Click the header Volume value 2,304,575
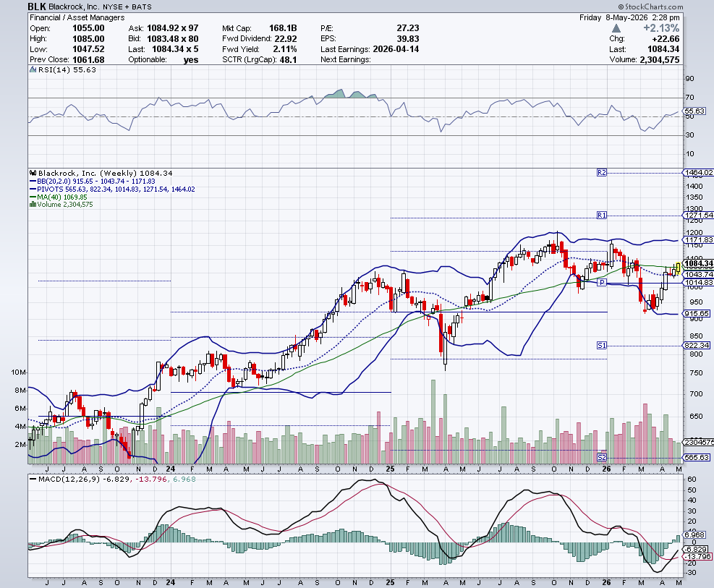 click(660, 59)
